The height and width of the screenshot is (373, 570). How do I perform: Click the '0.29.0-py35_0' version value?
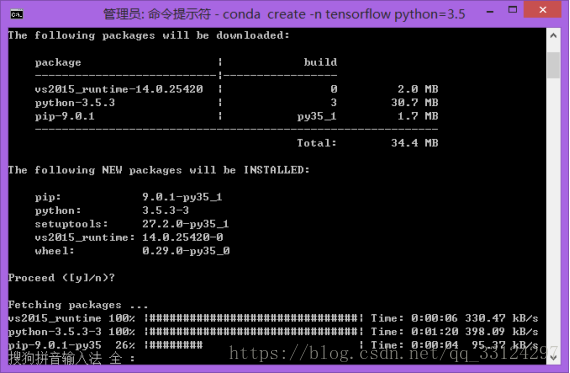(186, 251)
